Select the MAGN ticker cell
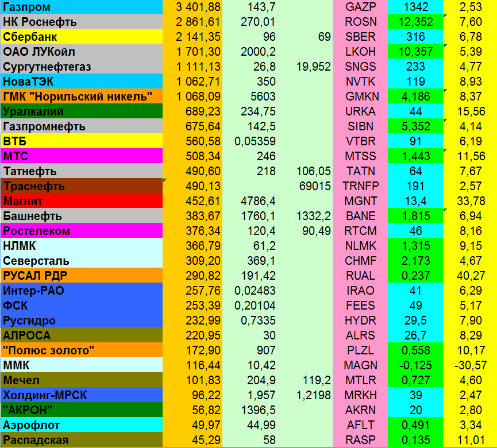Viewport: 497px width, 448px height. click(x=360, y=365)
